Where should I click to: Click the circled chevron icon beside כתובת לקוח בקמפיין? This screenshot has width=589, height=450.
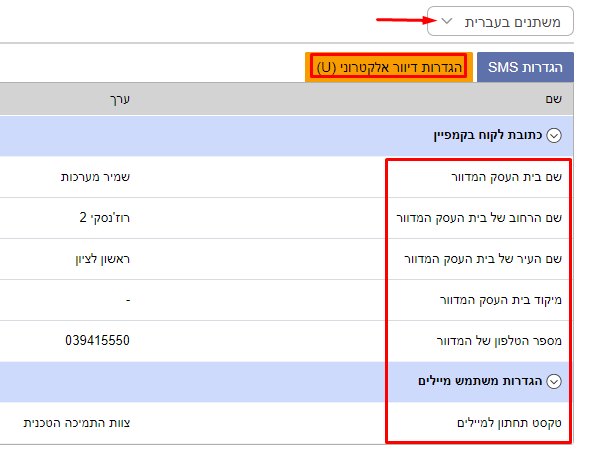[x=554, y=135]
